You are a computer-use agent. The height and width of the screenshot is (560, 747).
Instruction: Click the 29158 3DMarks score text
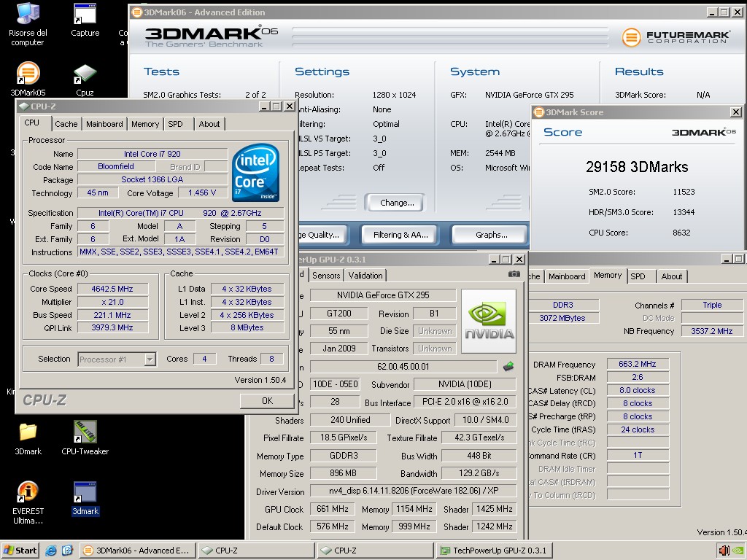point(637,167)
